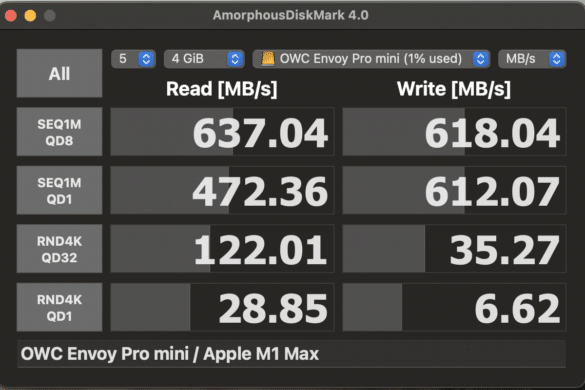Run the RND4K QD32 benchmark
The image size is (585, 390).
pyautogui.click(x=59, y=249)
